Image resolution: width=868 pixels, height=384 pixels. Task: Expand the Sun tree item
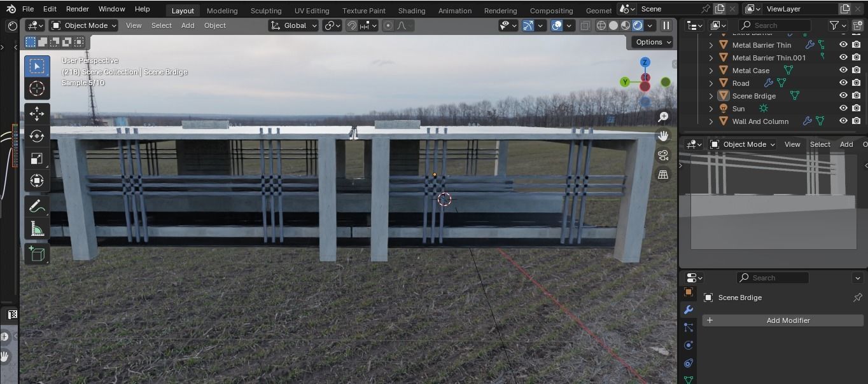[x=711, y=109]
